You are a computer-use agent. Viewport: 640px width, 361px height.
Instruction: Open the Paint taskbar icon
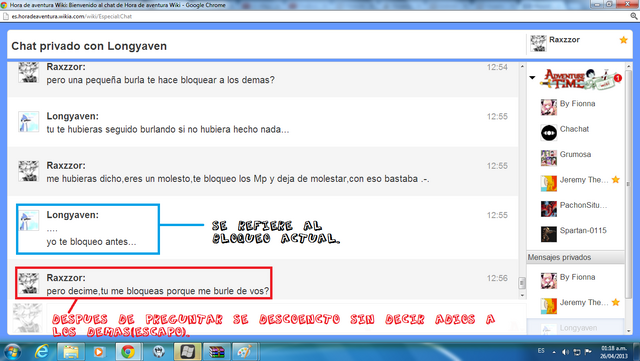[x=244, y=352]
